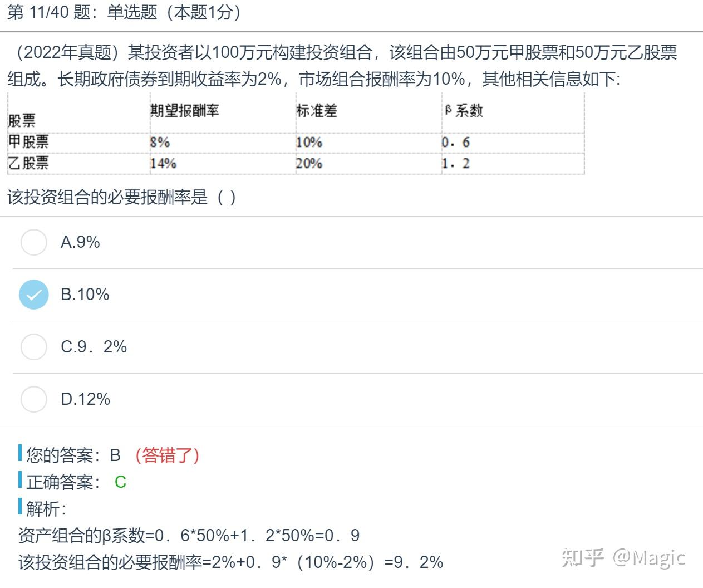Click the empty circle icon next to C.9.2%
This screenshot has height=588, width=703.
(x=34, y=347)
